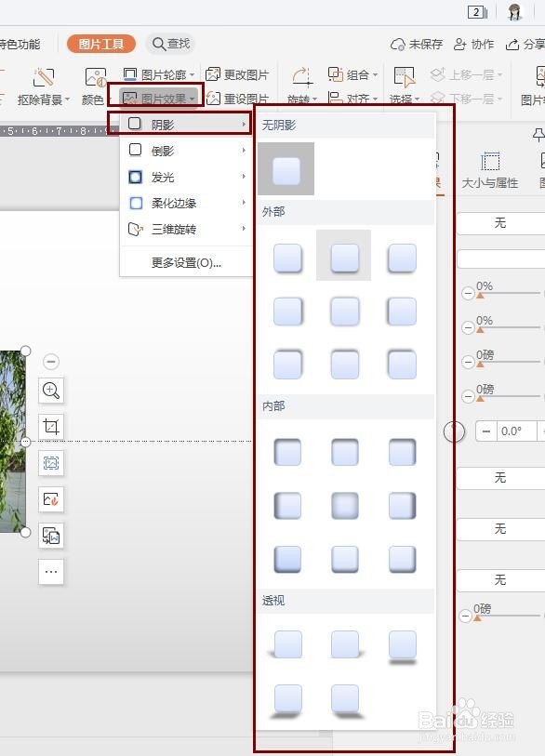Screen dimensions: 545x756
Task: Select the center inner shadow preset in second 内部 row
Action: click(x=345, y=505)
